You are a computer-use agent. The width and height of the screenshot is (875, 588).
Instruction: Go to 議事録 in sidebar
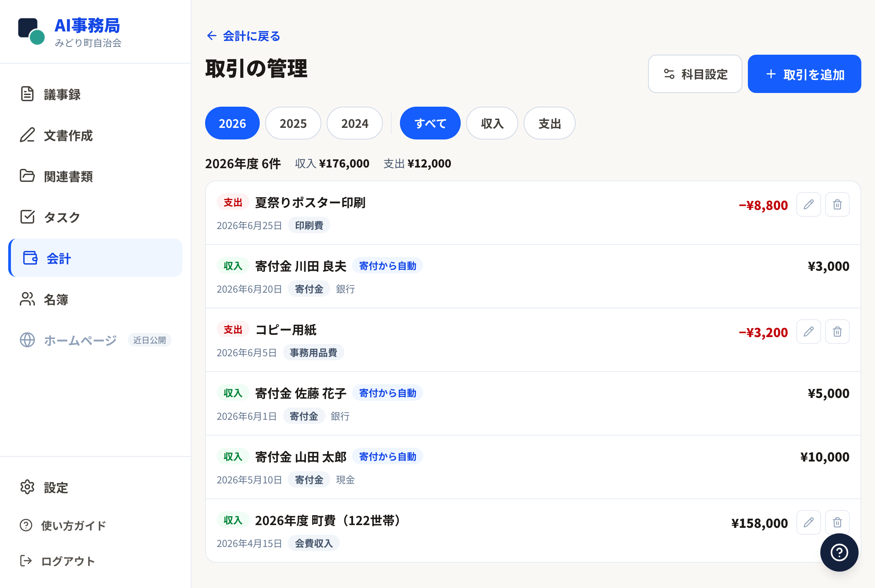(95, 94)
